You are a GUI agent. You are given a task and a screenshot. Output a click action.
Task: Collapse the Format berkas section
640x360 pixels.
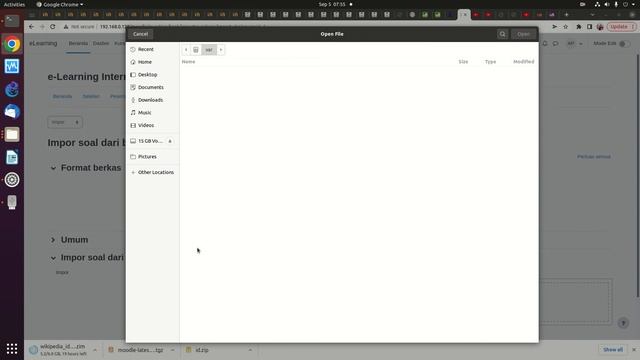53,168
